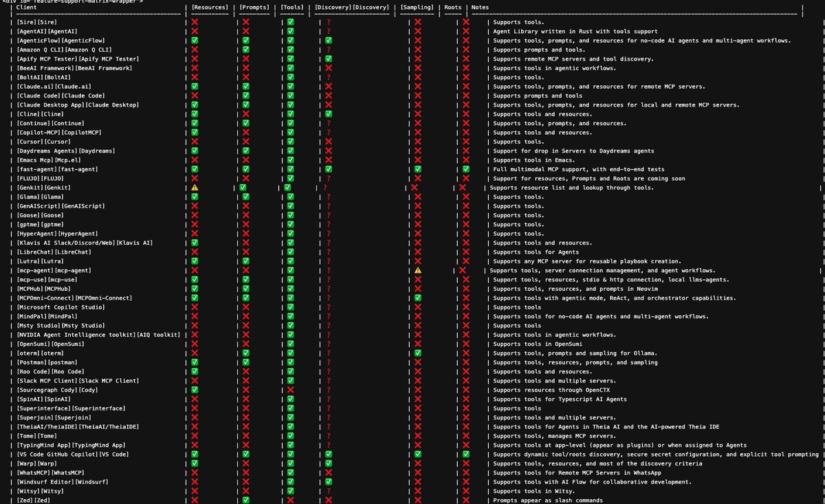Viewport: 825px width, 504px height.
Task: Click the Prompts checkmark in the Amazon Q CLI row
Action: click(246, 50)
